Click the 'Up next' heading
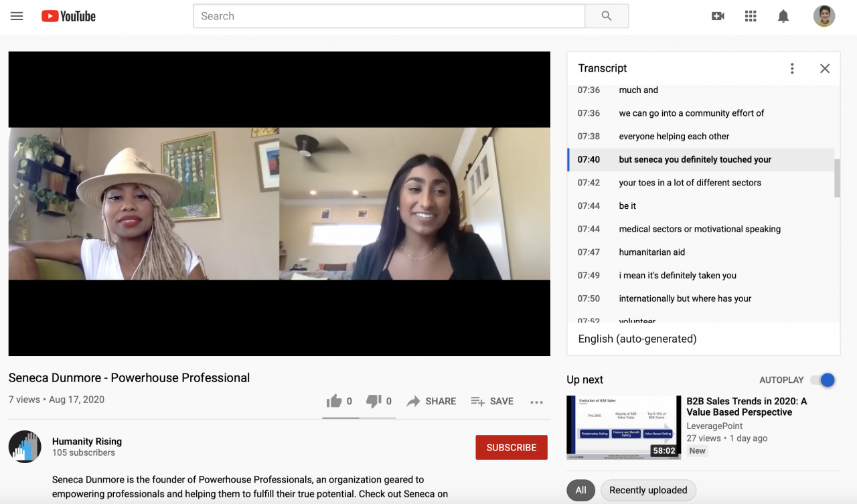857x504 pixels. (x=585, y=380)
